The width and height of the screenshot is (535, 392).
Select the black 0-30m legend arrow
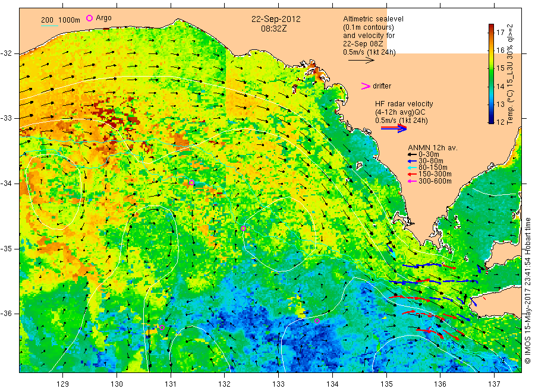click(412, 154)
